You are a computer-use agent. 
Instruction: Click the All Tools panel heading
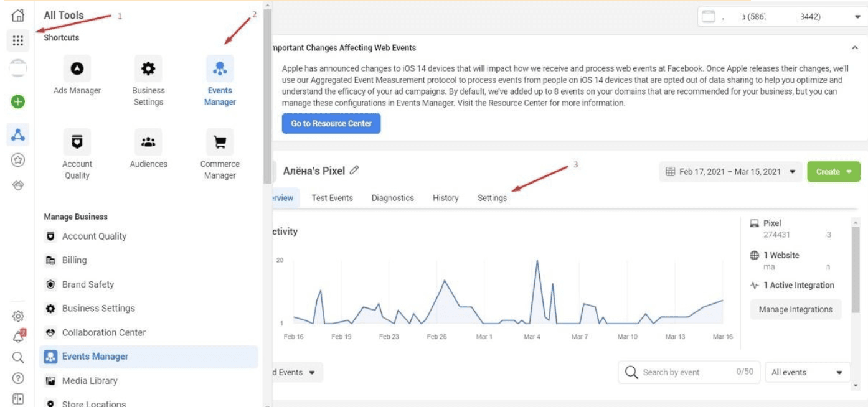[64, 15]
